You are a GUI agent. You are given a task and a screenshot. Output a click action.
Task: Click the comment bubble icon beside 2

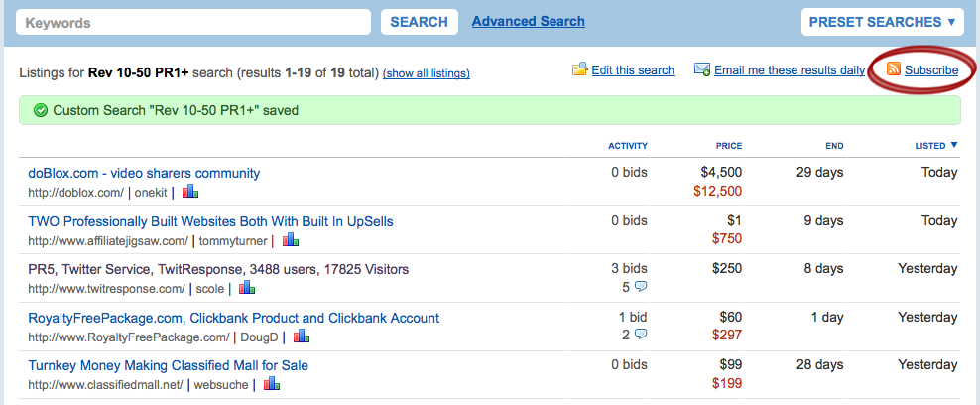tap(641, 335)
